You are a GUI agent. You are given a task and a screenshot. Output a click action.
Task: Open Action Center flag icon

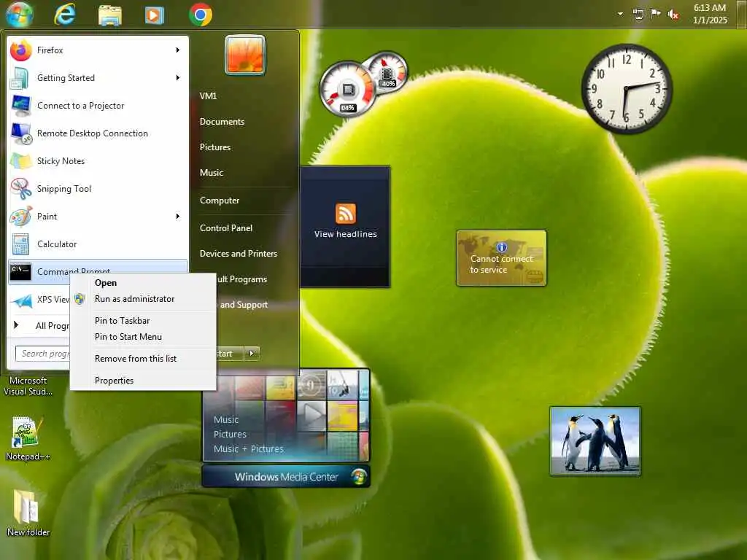656,14
